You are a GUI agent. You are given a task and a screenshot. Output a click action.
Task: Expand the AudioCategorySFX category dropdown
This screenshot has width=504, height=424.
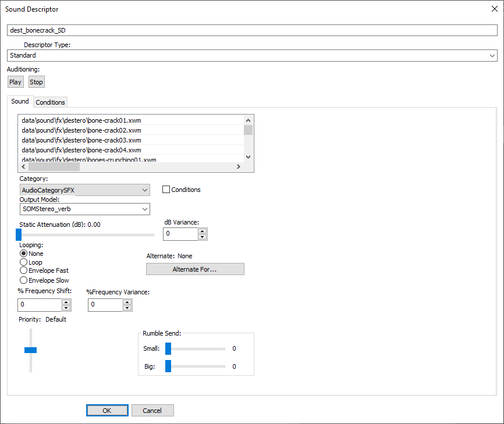tap(144, 190)
